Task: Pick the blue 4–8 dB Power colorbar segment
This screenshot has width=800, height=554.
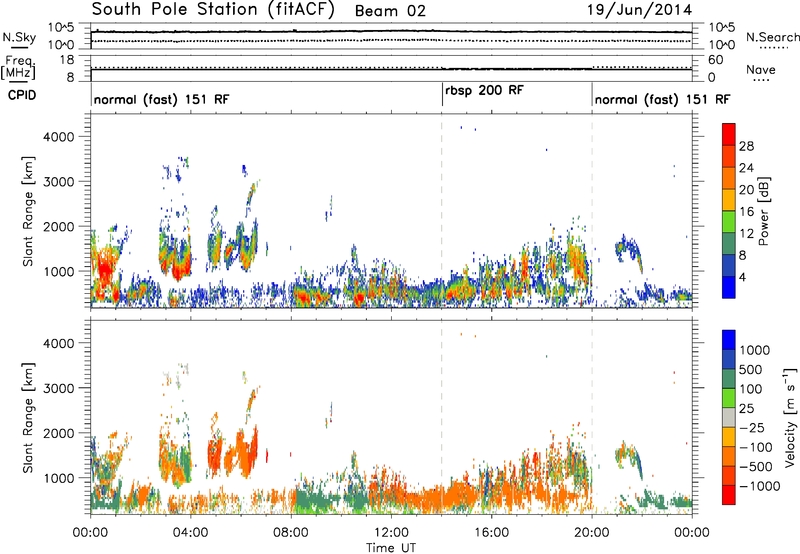Action: coord(729,266)
